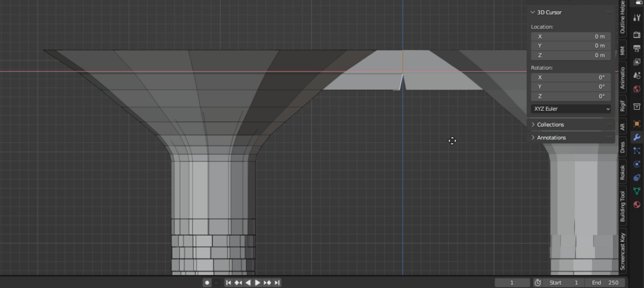Click the Start frame field

point(565,283)
